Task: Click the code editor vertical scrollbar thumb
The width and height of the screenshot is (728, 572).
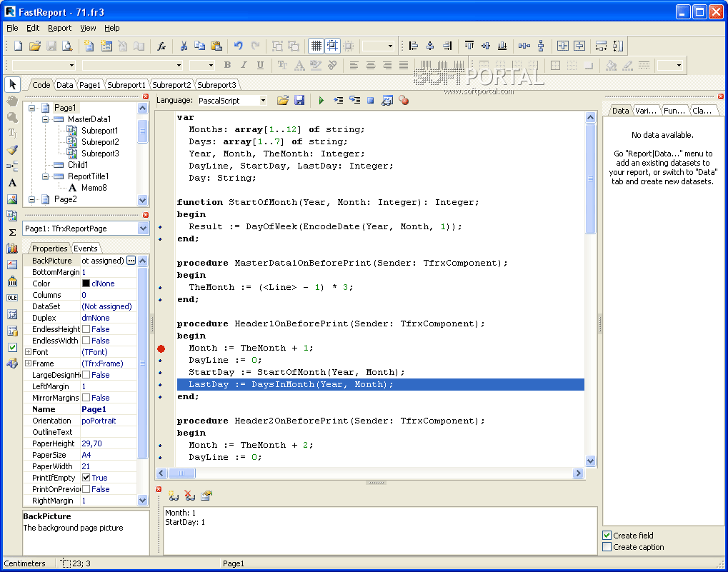Action: click(591, 179)
